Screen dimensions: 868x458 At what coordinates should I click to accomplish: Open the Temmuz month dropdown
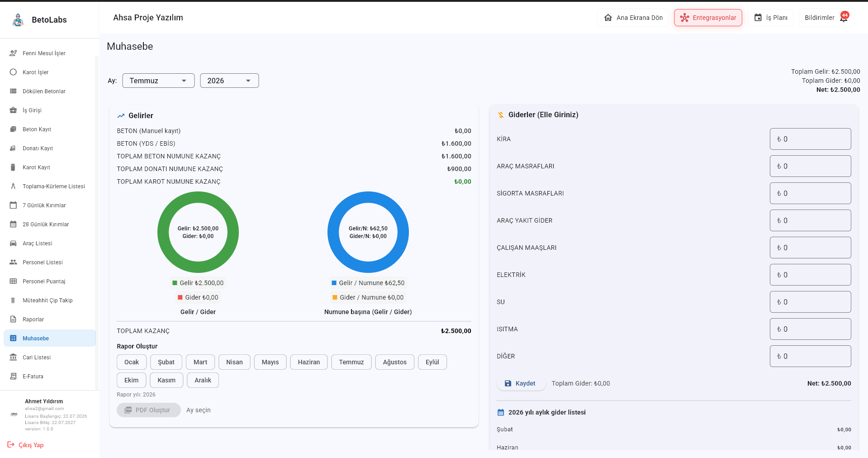[x=158, y=81]
